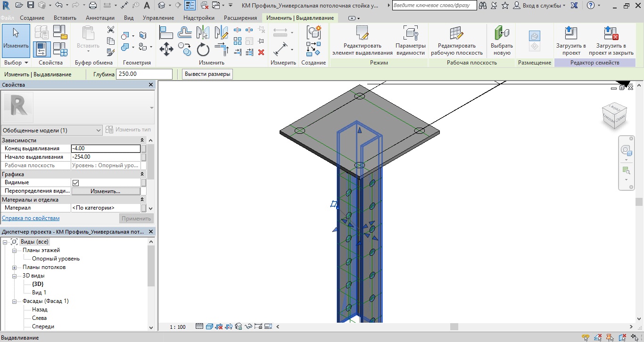Open the Вид ribbon tab
The width and height of the screenshot is (644, 342).
129,18
